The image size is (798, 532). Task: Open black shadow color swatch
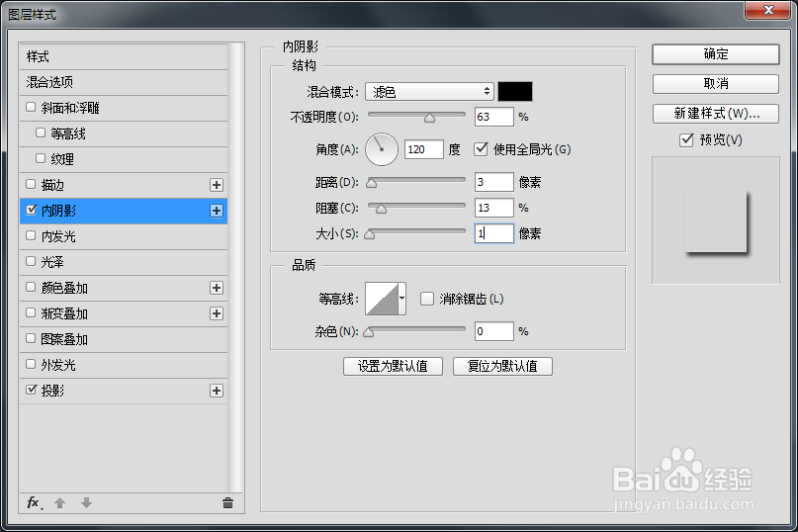(x=515, y=92)
